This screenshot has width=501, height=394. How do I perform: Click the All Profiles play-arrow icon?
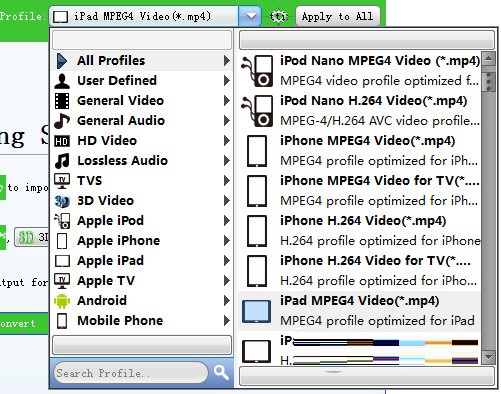[62, 61]
